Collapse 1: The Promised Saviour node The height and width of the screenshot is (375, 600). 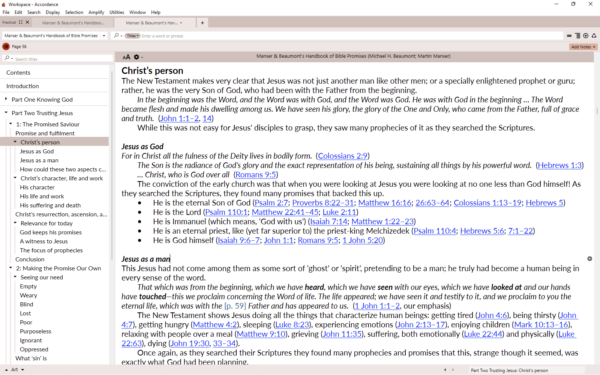click(x=10, y=124)
